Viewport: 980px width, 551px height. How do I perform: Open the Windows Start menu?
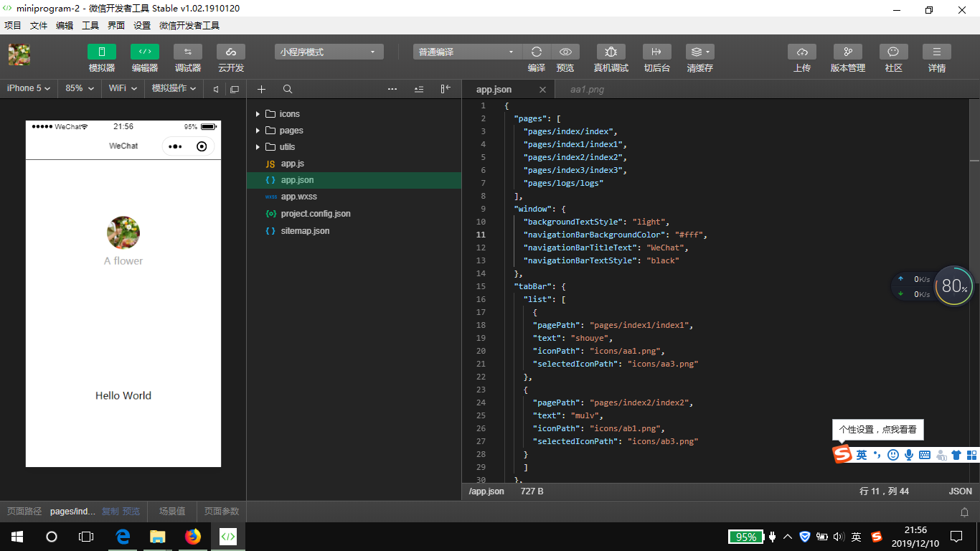point(17,537)
